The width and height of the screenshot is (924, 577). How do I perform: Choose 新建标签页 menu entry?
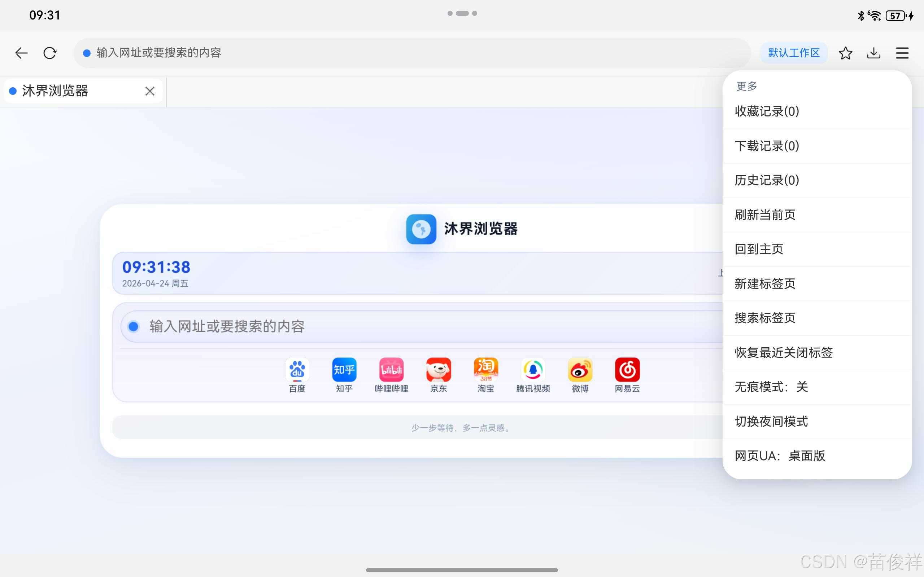click(765, 283)
